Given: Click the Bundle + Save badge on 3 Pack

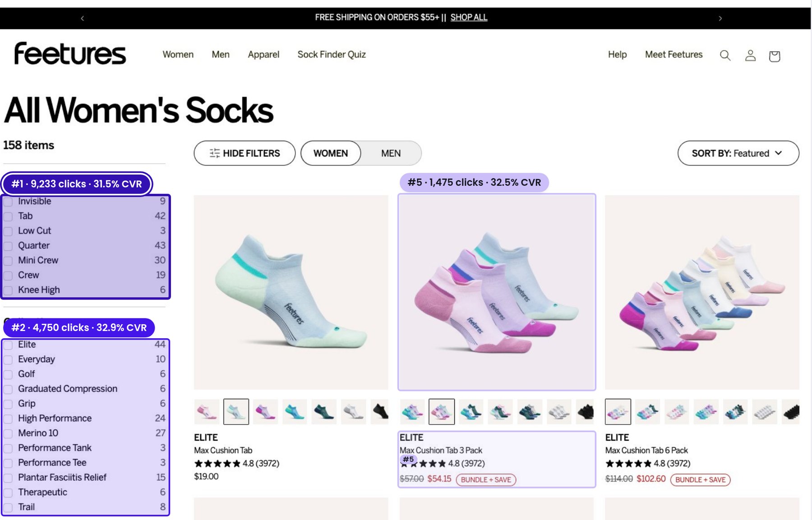Looking at the screenshot, I should tap(486, 479).
